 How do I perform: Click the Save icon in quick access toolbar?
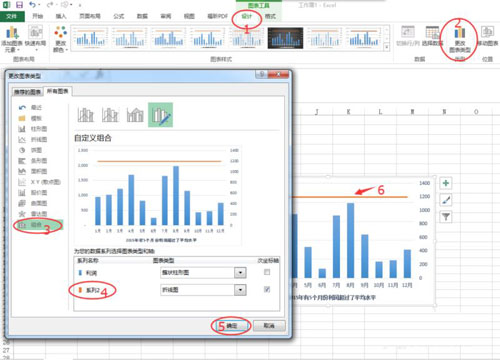pyautogui.click(x=19, y=5)
